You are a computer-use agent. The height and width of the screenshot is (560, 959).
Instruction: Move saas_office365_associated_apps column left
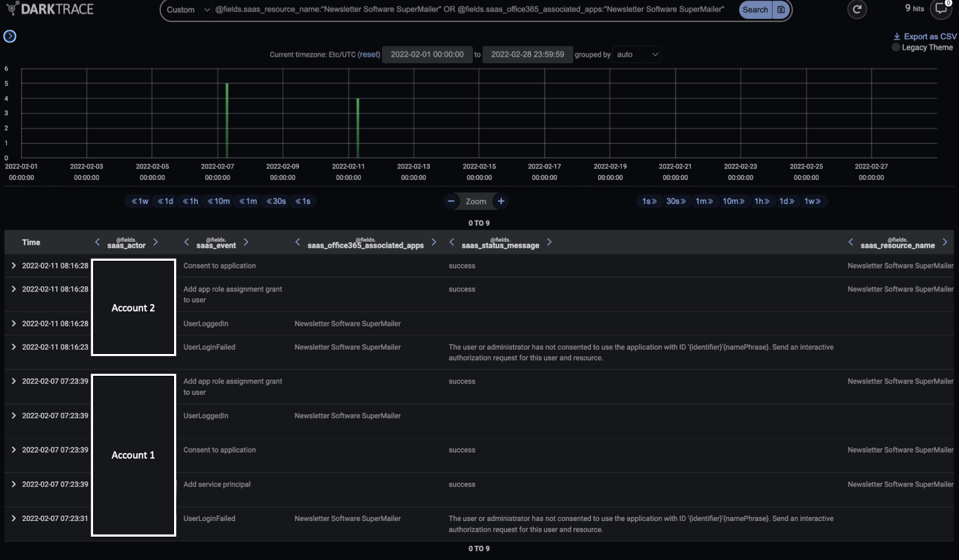(x=297, y=242)
